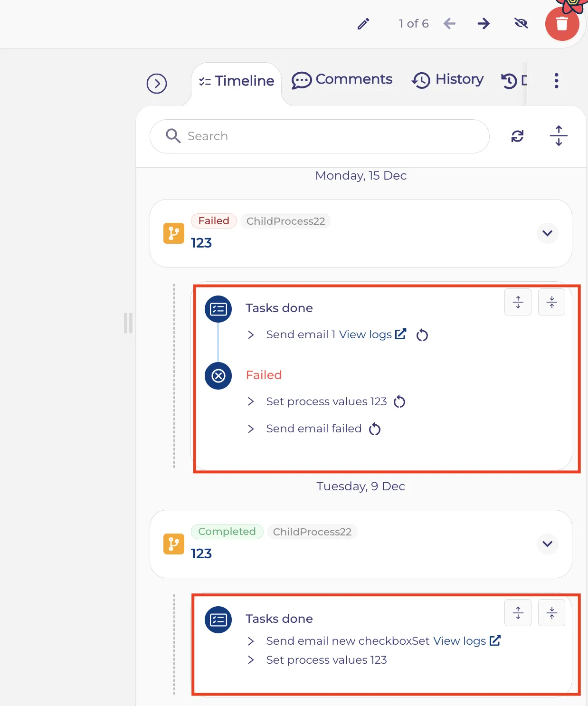Image resolution: width=588 pixels, height=706 pixels.
Task: Click the pencil edit icon
Action: [x=363, y=24]
